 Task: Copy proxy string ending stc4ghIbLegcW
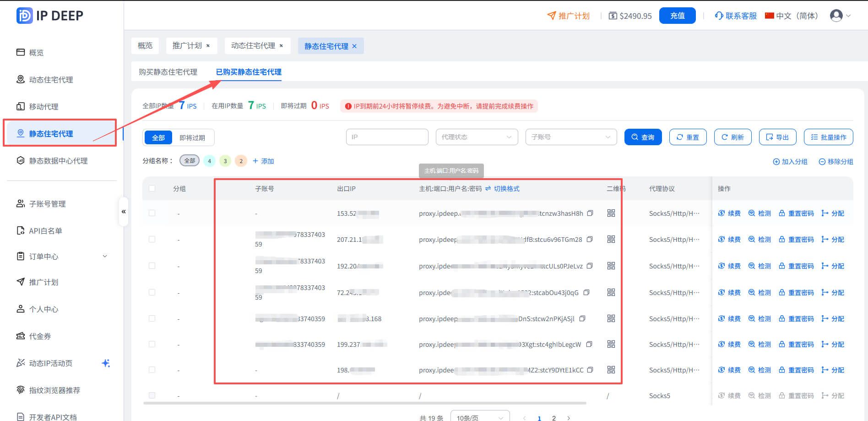click(x=589, y=344)
